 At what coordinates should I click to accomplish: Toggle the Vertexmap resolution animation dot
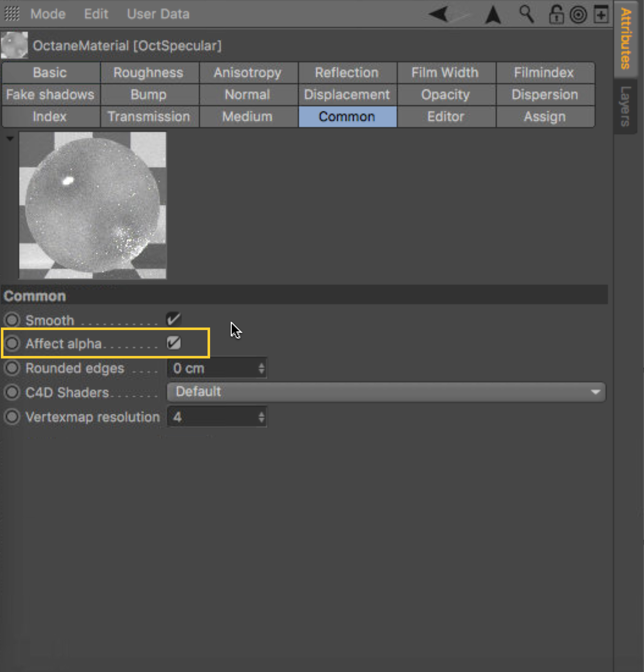point(12,417)
